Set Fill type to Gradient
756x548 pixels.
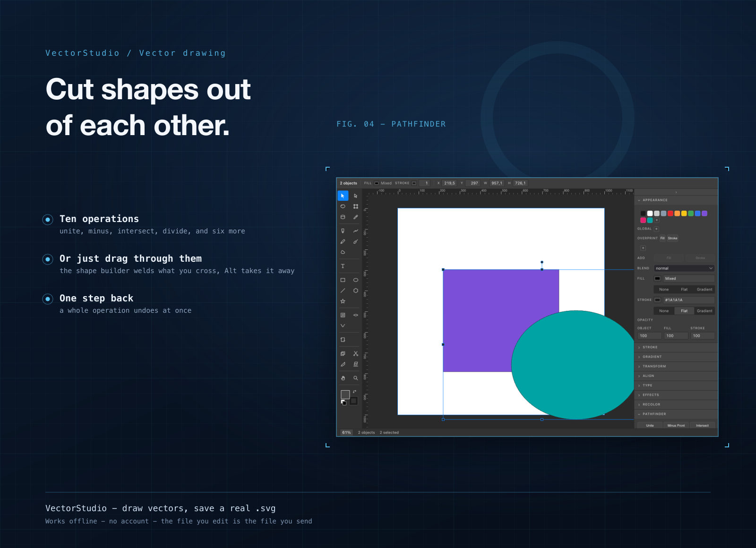704,290
